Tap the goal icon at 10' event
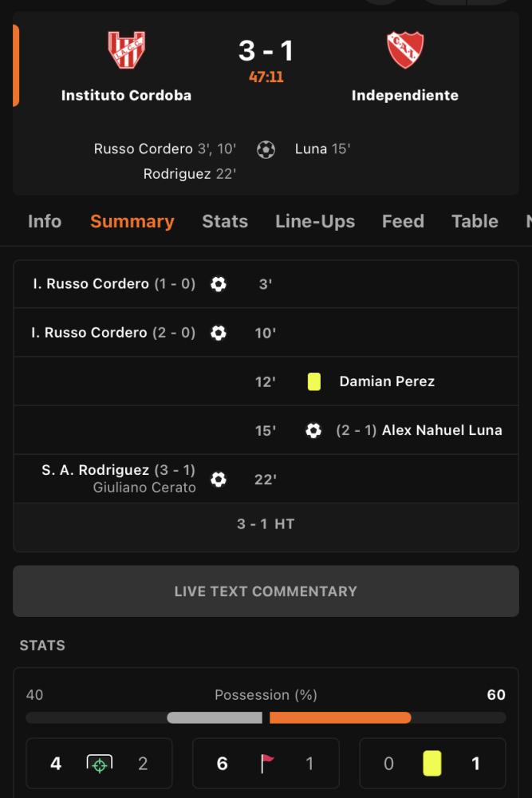 click(219, 333)
